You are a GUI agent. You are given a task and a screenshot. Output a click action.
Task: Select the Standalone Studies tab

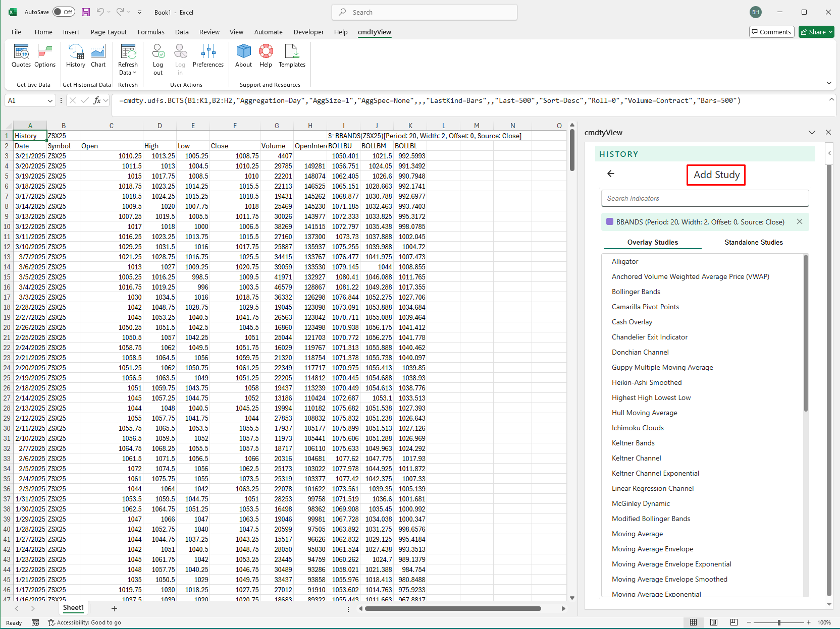(x=754, y=242)
